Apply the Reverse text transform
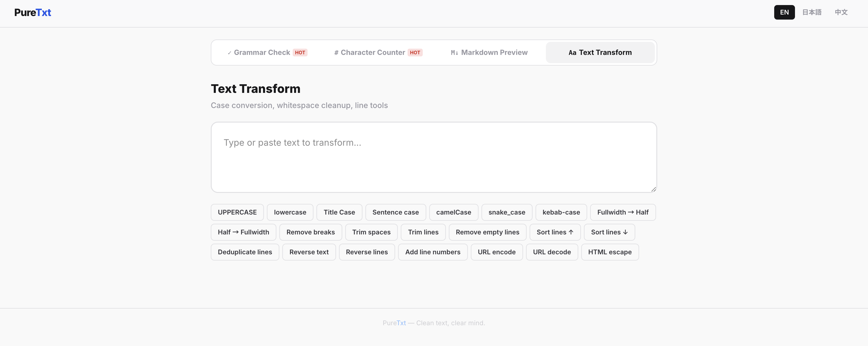The width and height of the screenshot is (868, 346). [x=309, y=252]
